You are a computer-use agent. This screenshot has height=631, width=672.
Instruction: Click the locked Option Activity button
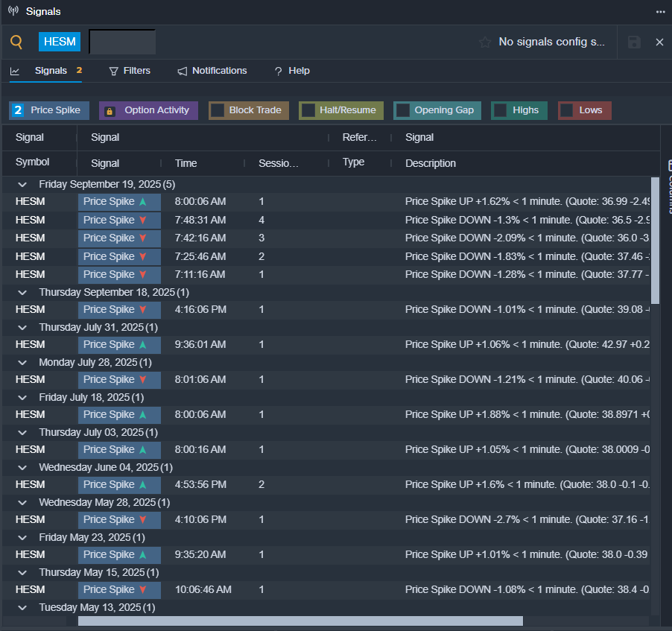(x=148, y=110)
